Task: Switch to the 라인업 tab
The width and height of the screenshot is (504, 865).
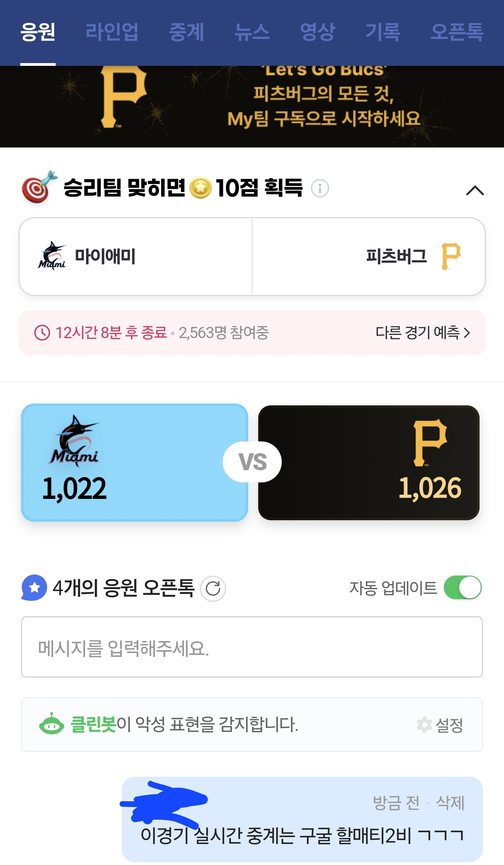Action: pyautogui.click(x=112, y=32)
